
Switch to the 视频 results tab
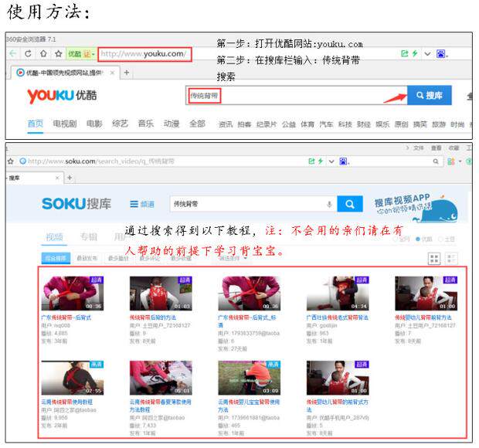pyautogui.click(x=54, y=236)
